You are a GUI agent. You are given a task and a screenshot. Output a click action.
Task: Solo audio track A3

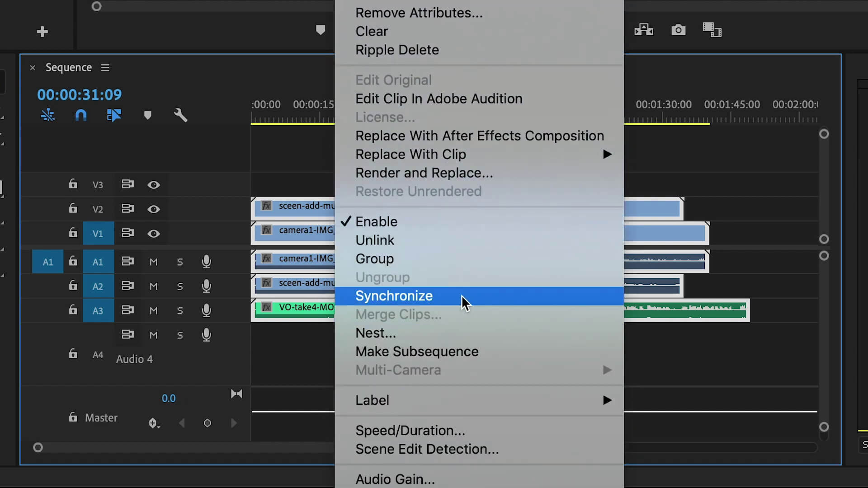tap(179, 310)
